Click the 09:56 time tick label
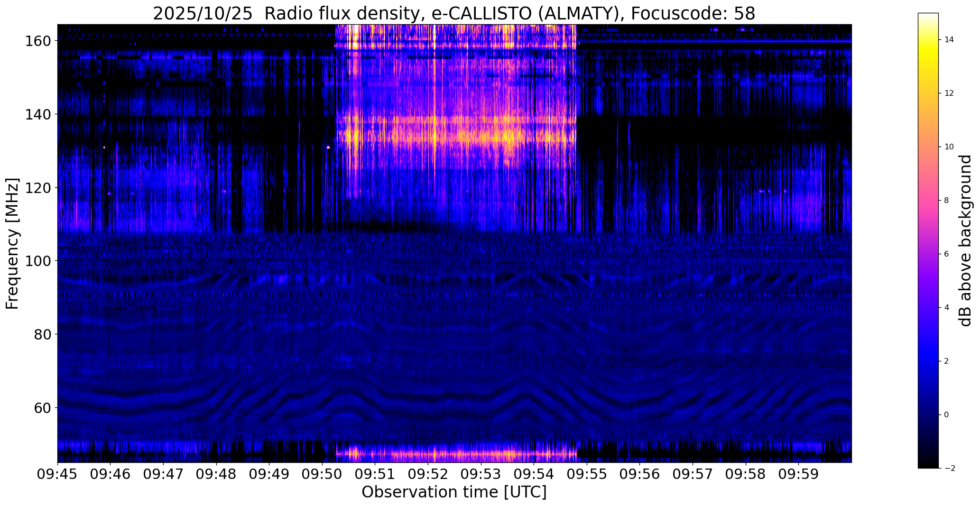The height and width of the screenshot is (506, 980). 640,474
